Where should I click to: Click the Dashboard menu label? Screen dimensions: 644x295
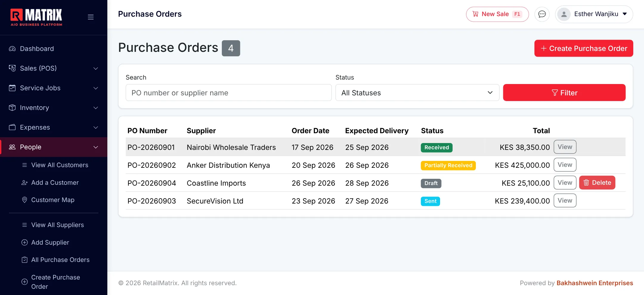(x=37, y=49)
